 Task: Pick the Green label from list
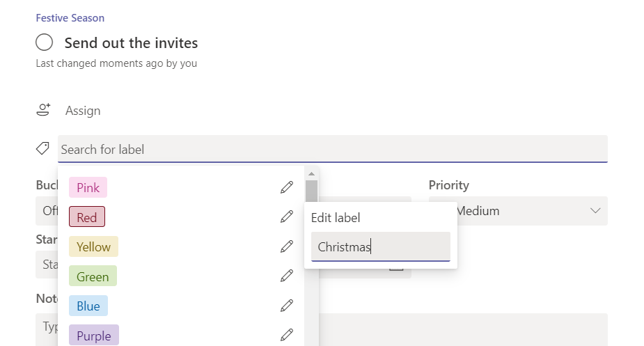93,276
